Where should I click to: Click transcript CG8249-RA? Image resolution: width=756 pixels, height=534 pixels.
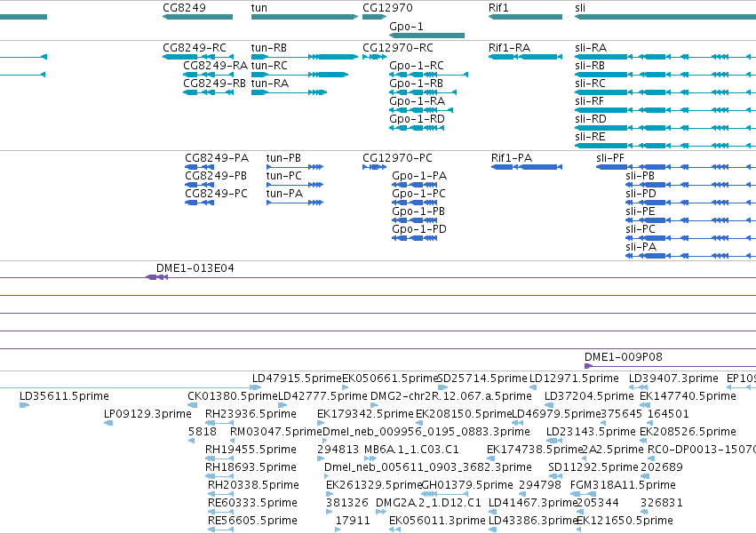[208, 75]
